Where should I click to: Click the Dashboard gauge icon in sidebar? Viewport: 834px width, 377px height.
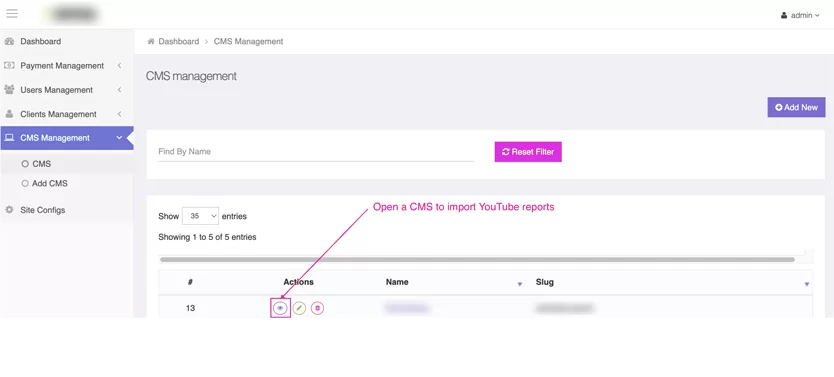click(x=9, y=41)
